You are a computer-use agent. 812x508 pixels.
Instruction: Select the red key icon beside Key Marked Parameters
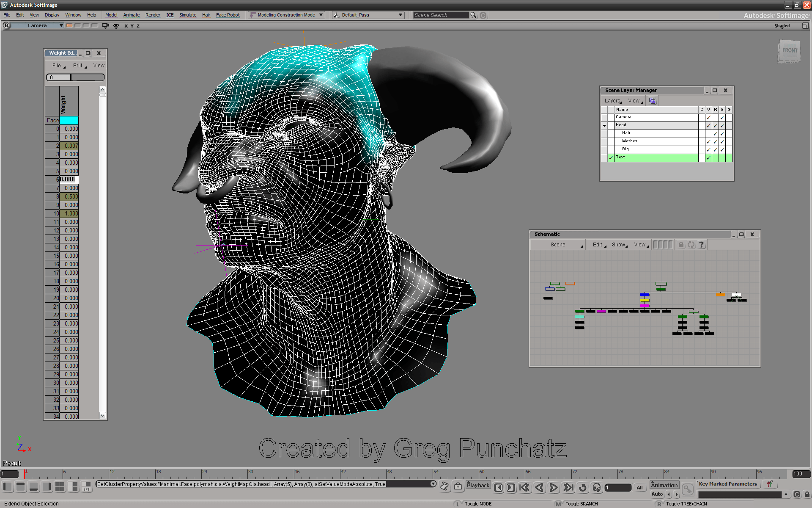[x=769, y=484]
